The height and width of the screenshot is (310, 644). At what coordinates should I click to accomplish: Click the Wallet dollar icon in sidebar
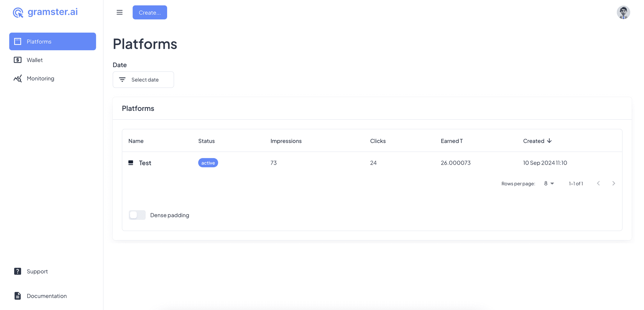(x=18, y=60)
